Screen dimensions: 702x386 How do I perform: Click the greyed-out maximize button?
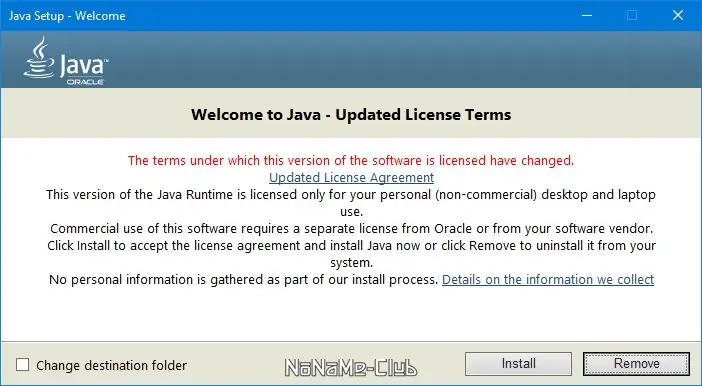(632, 15)
